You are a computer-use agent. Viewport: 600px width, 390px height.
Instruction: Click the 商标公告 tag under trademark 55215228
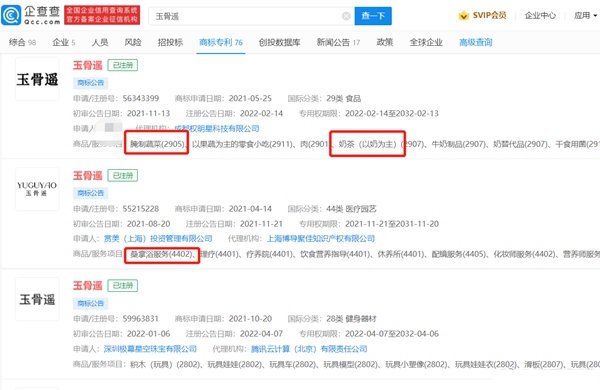(x=91, y=193)
